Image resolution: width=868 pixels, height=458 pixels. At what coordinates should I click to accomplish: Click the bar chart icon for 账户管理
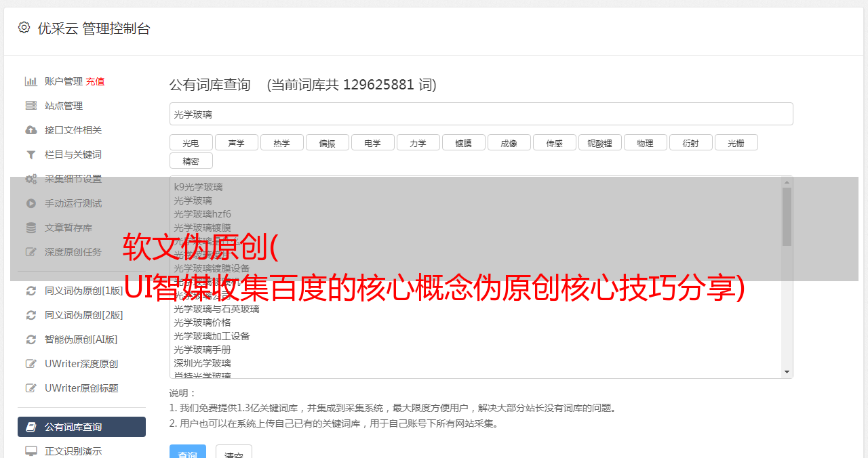click(31, 81)
